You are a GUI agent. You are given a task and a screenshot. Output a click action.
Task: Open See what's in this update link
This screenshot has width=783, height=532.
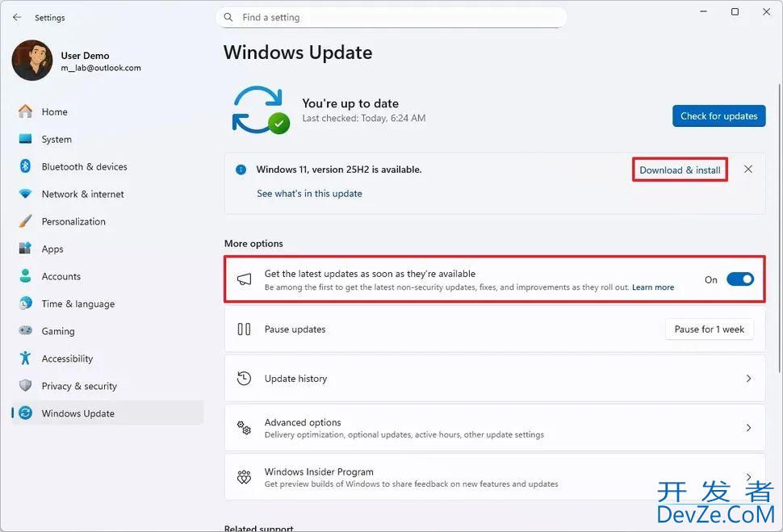click(x=309, y=194)
